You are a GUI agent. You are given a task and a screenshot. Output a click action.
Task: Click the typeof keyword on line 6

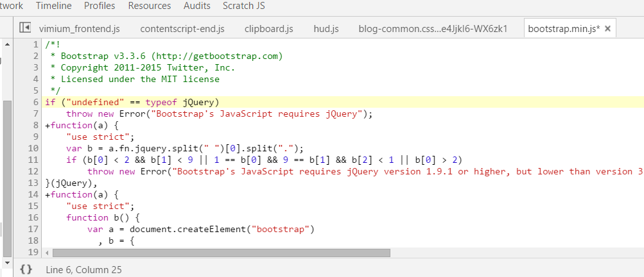point(161,102)
